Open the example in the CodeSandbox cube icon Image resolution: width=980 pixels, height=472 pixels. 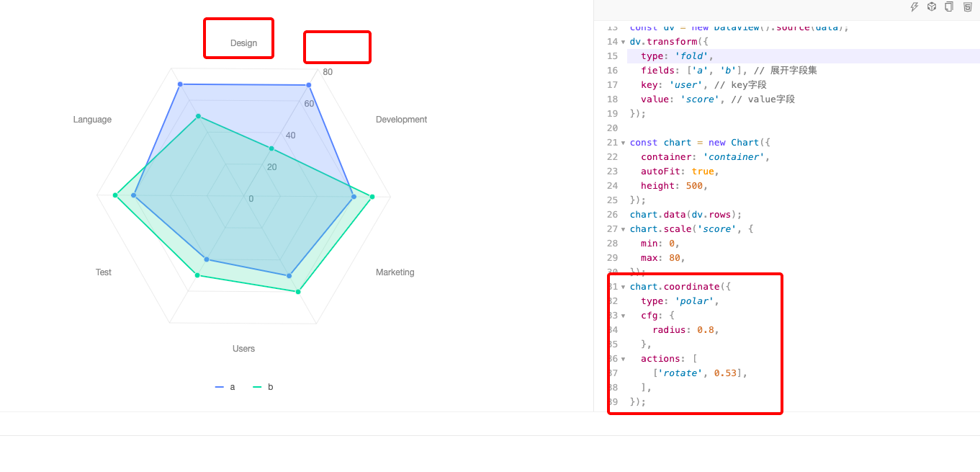pos(931,6)
